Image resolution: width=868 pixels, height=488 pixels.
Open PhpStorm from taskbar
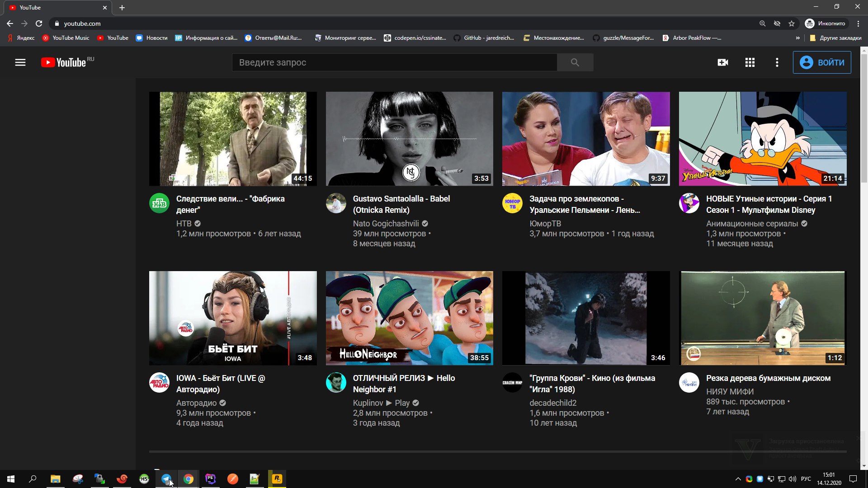pyautogui.click(x=211, y=479)
